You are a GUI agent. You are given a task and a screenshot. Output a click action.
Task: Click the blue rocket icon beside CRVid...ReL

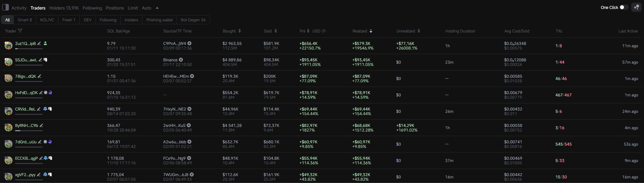(45, 109)
